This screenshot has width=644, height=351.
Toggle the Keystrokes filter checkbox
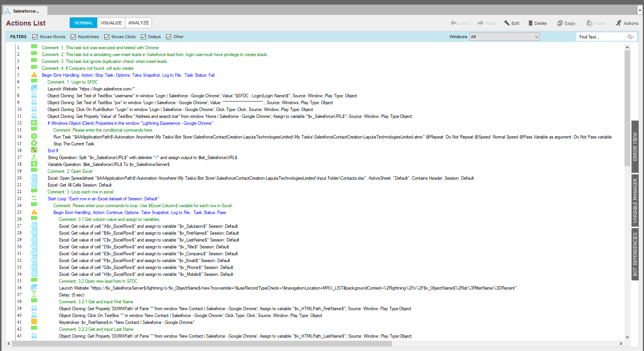(x=73, y=37)
